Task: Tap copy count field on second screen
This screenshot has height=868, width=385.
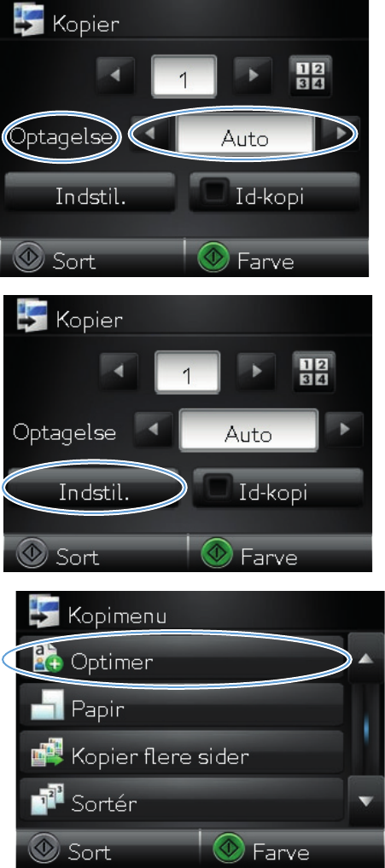Action: tap(187, 372)
